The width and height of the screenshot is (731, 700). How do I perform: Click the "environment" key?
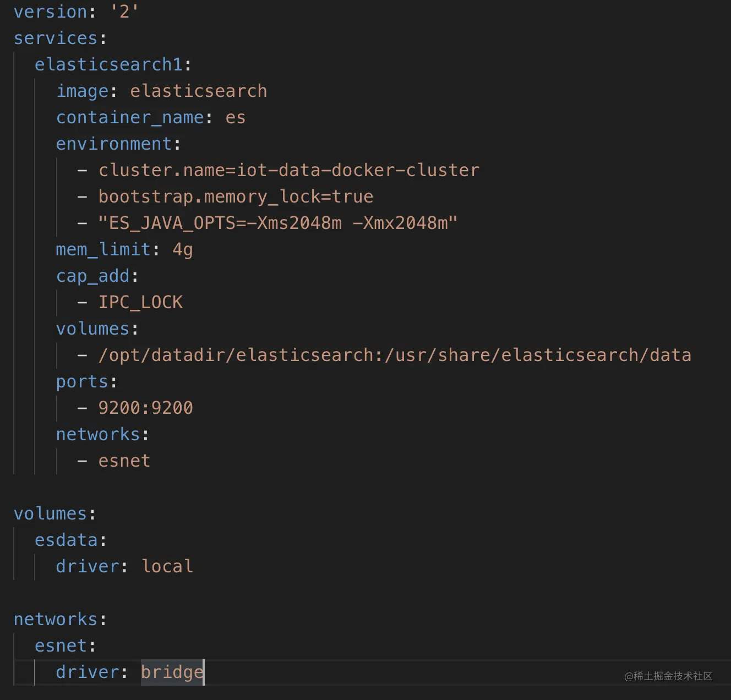click(x=114, y=144)
